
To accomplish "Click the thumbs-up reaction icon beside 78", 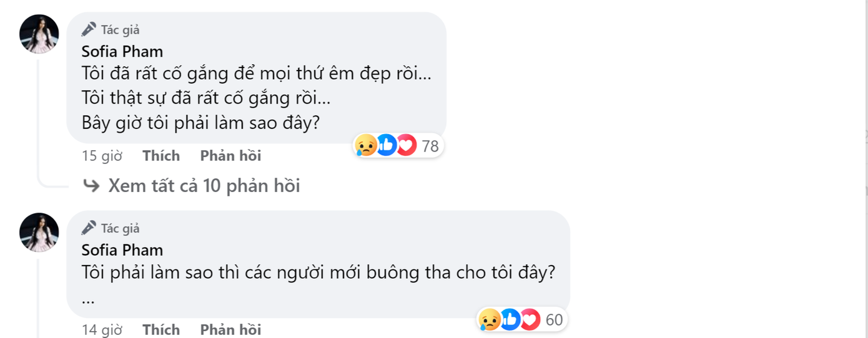I will pyautogui.click(x=387, y=146).
